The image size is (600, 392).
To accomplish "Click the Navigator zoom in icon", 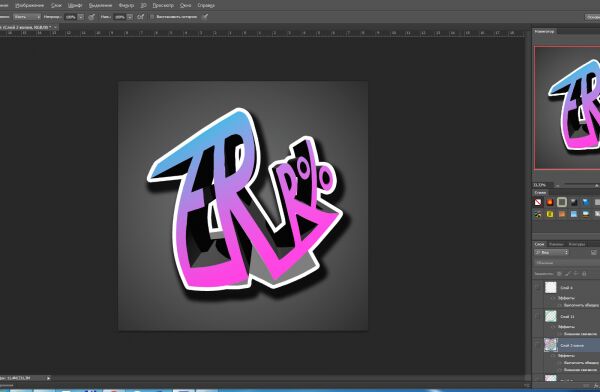I will click(597, 186).
